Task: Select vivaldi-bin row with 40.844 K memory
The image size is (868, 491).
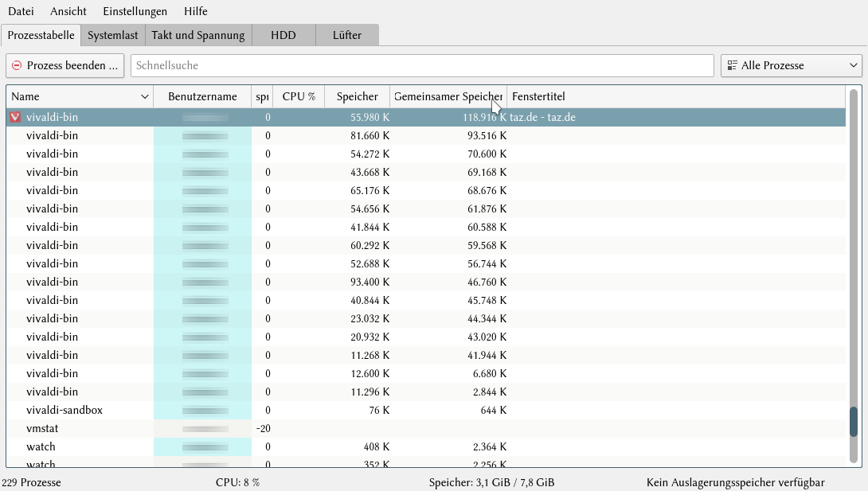Action: click(426, 300)
